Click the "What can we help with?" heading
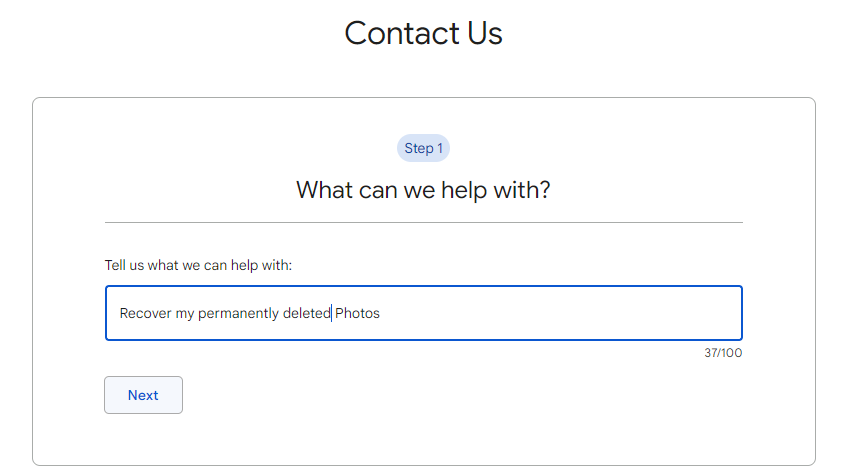 pos(423,189)
